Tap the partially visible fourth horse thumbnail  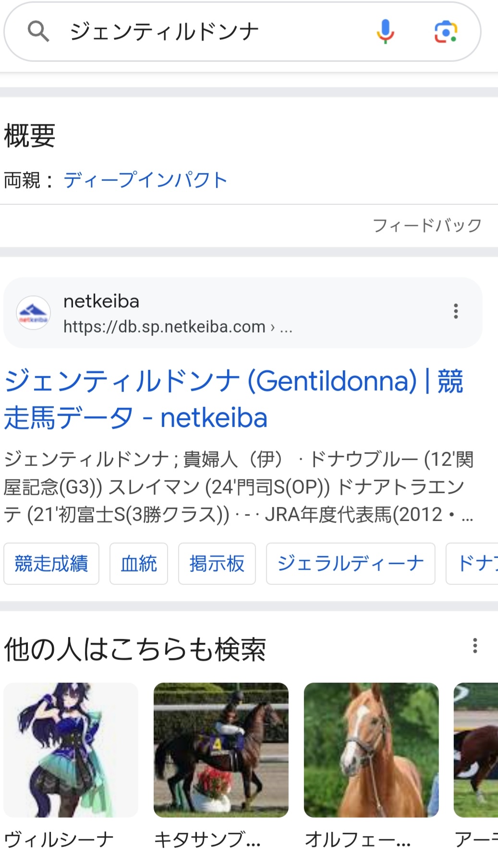pyautogui.click(x=476, y=750)
